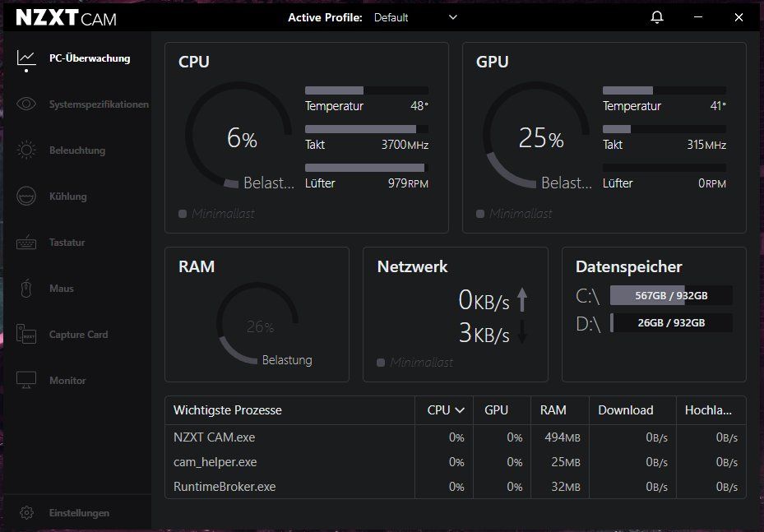
Task: Click Wichtigste Prozesse column header
Action: pyautogui.click(x=228, y=410)
